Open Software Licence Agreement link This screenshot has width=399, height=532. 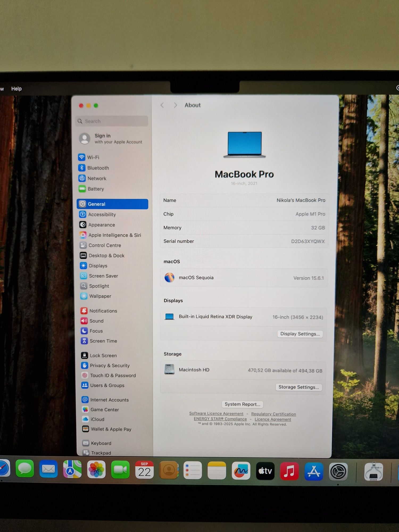(216, 413)
